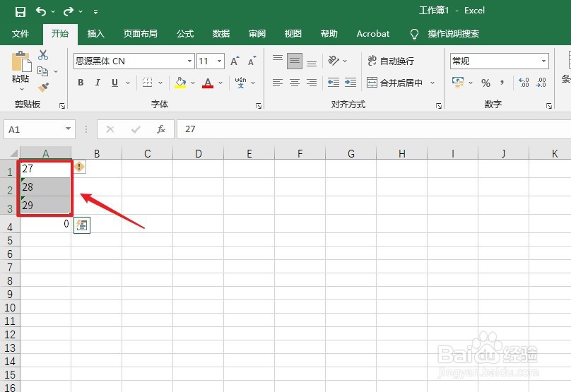The image size is (571, 392).
Task: Center text horizontally
Action: [295, 83]
